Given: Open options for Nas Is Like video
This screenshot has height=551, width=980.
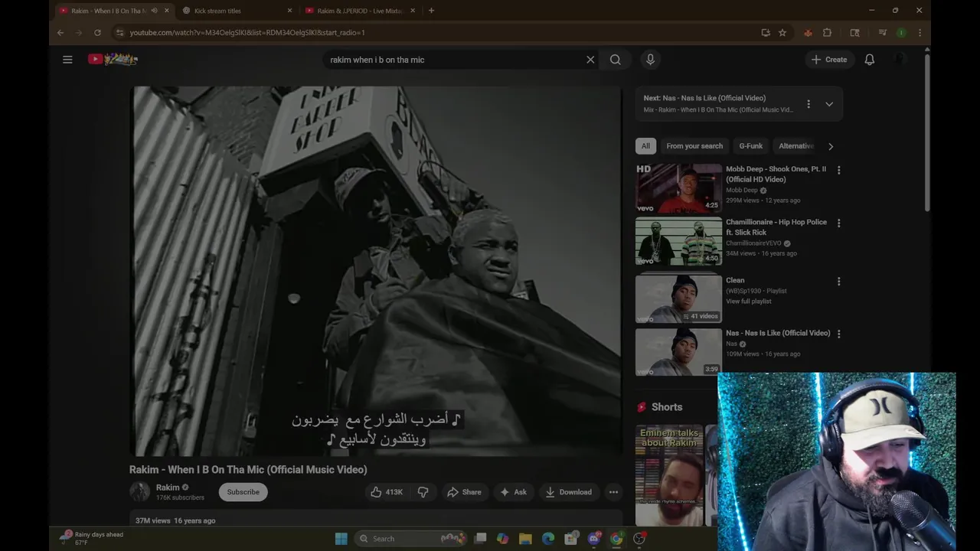Looking at the screenshot, I should tap(838, 334).
